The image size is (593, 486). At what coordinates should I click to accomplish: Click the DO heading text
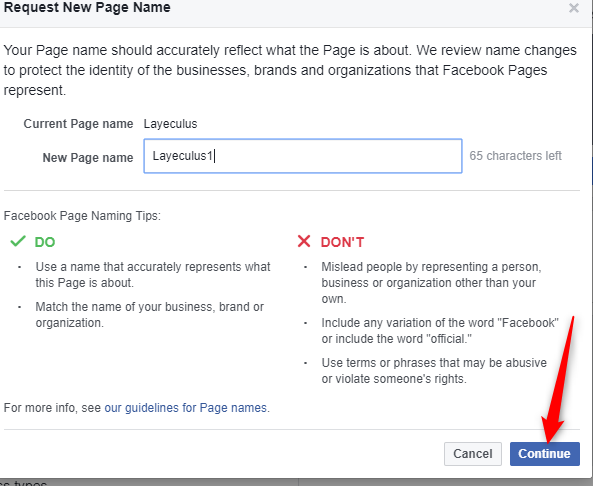pos(45,242)
